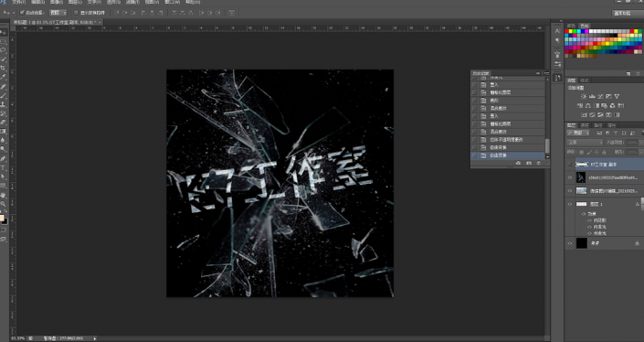Click the History panel vertical scrollbar thumb

547,146
